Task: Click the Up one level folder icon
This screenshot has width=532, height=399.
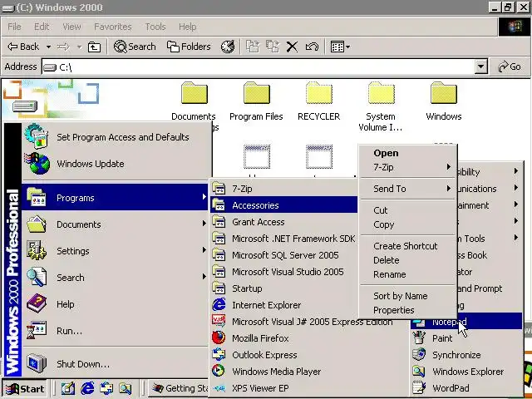Action: tap(94, 47)
